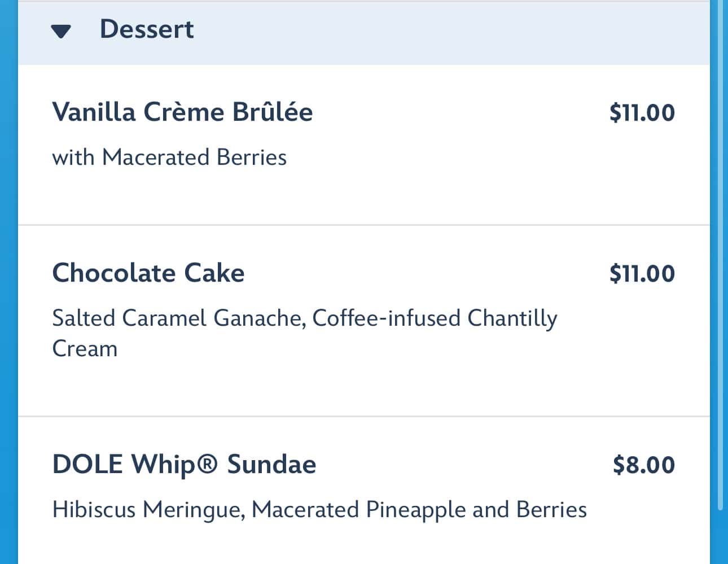Viewport: 728px width, 564px height.
Task: Open the DOLE Whip Sundae item
Action: pos(184,465)
